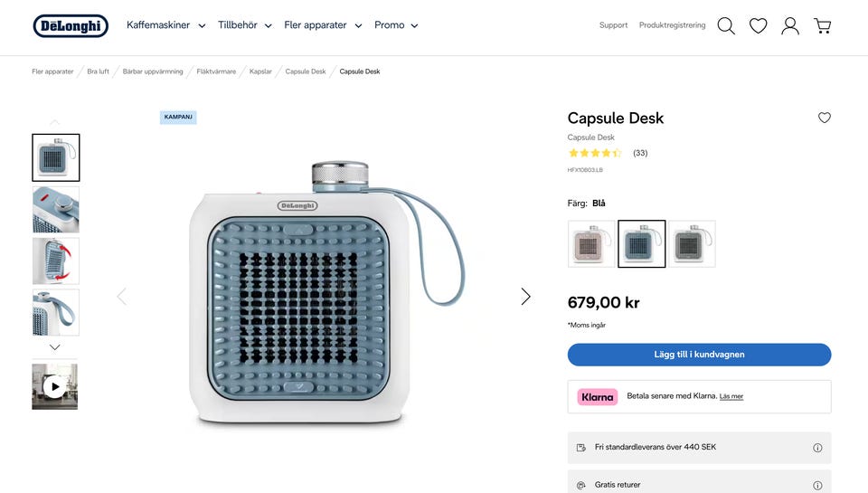
Task: Expand the Kaffemaskiner menu
Action: [165, 25]
